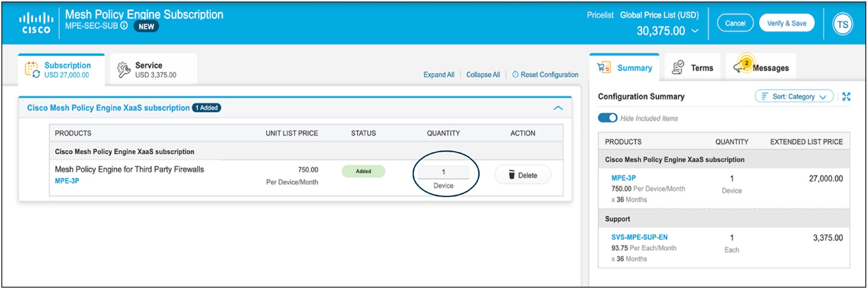Click the 3,375.00 support price
This screenshot has width=868, height=289.
[x=828, y=238]
